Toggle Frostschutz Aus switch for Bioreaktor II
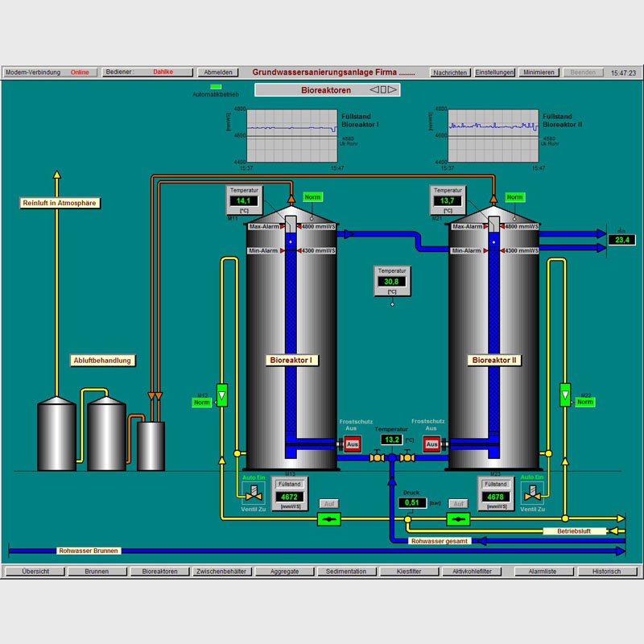644x644 pixels. (431, 444)
